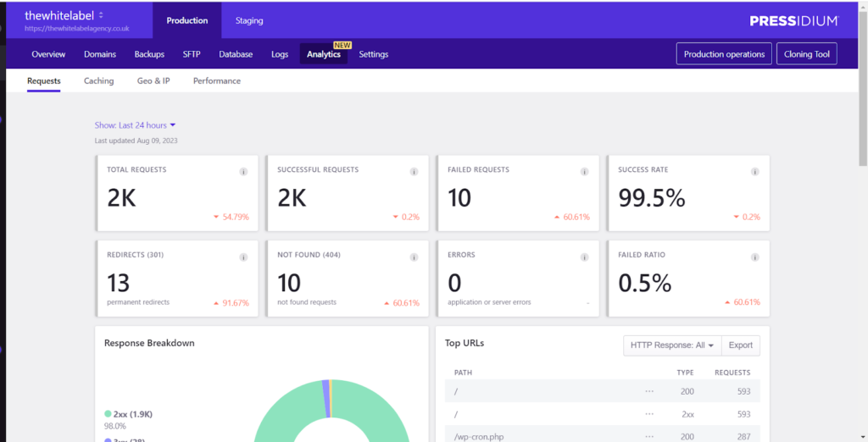Viewport: 868px width, 442px height.
Task: Open the Geo & IP tab
Action: click(x=153, y=81)
